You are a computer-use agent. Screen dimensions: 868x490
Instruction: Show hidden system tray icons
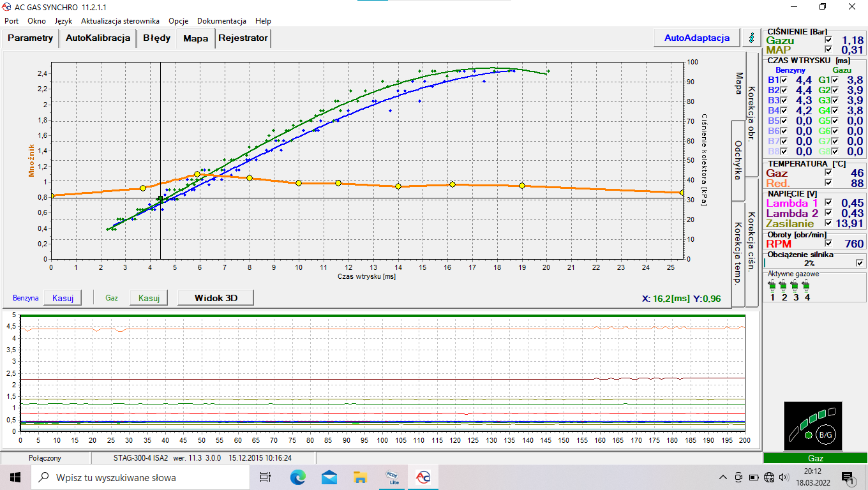[x=723, y=477]
